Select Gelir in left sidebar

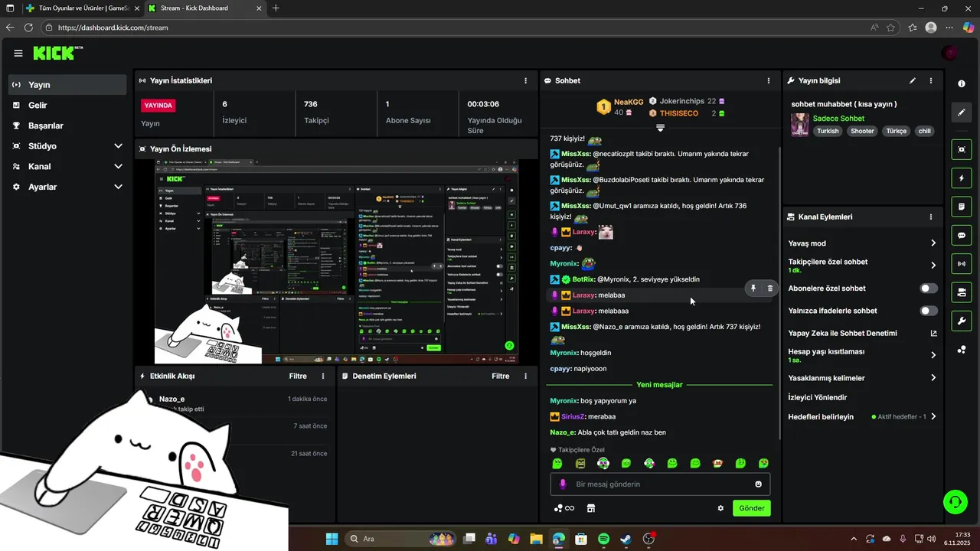pos(67,106)
